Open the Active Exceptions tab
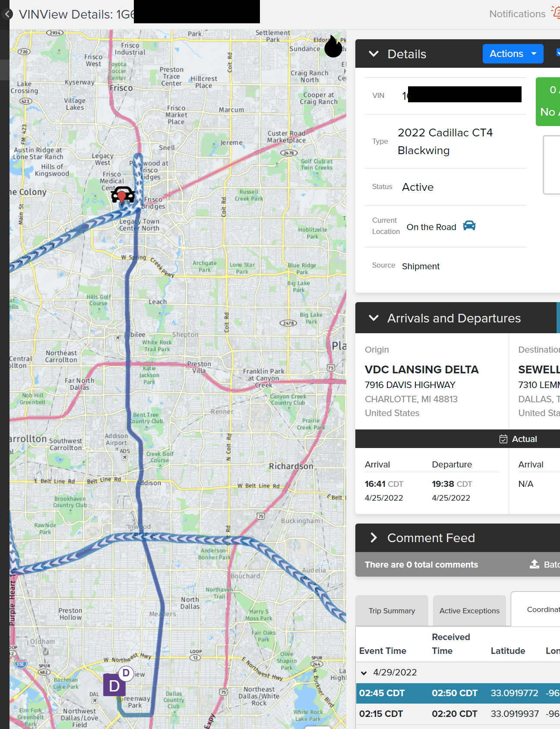The width and height of the screenshot is (560, 729). tap(469, 611)
